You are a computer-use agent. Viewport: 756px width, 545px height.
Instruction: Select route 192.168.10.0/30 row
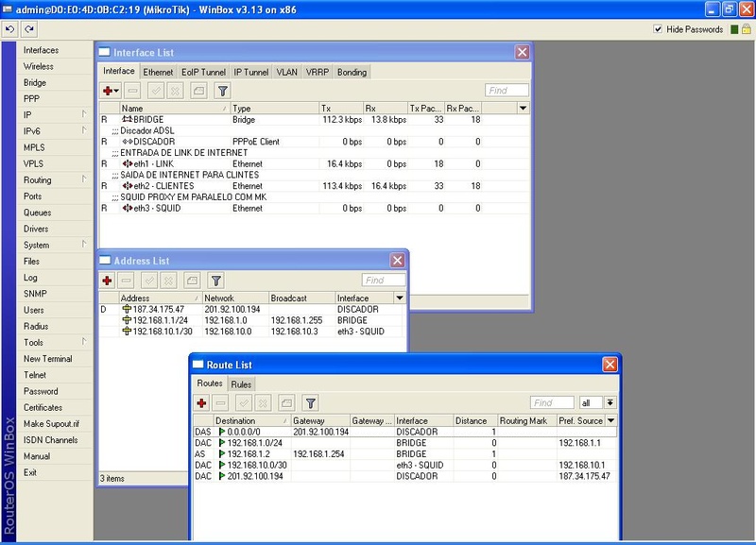405,465
